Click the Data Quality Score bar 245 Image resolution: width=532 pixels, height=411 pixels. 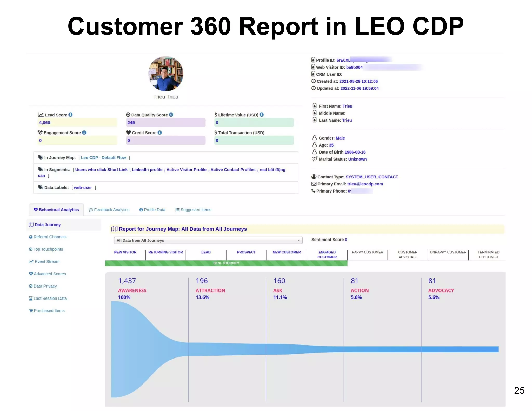tap(166, 123)
